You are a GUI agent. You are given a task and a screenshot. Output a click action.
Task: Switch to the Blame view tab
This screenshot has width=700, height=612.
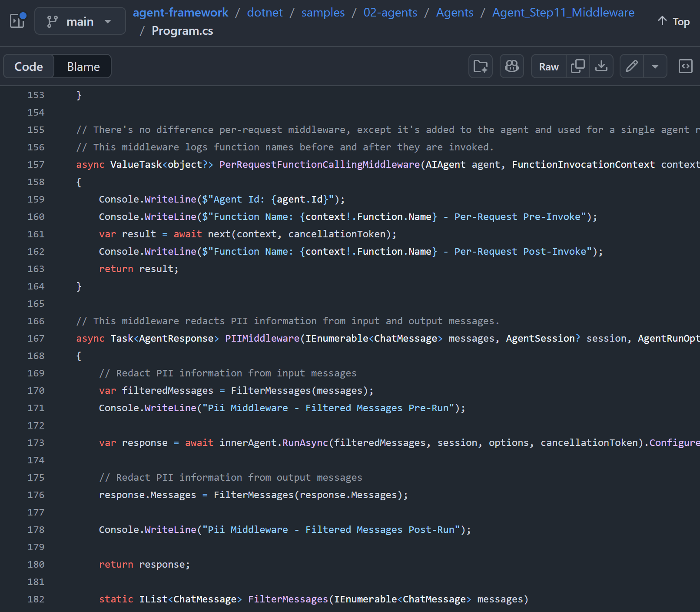click(83, 67)
